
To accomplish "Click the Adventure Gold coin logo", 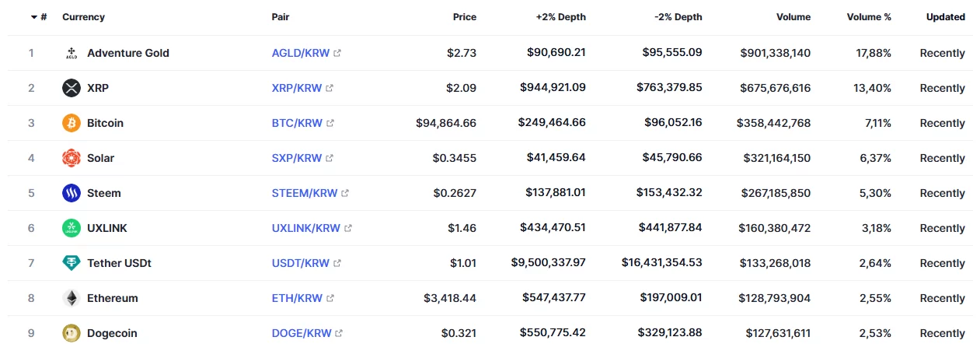I will click(71, 53).
